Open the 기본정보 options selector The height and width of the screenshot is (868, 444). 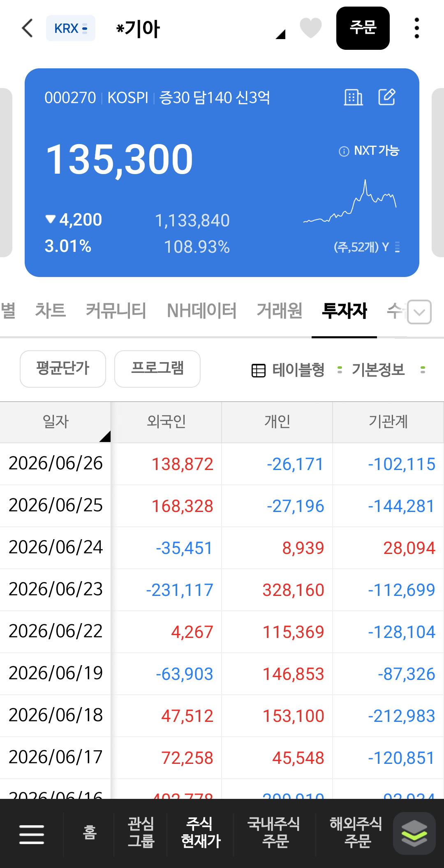point(379,370)
